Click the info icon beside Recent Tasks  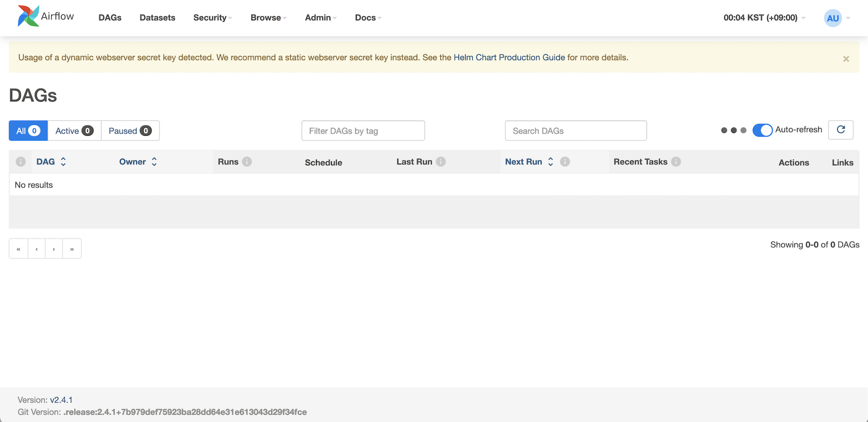pyautogui.click(x=676, y=161)
